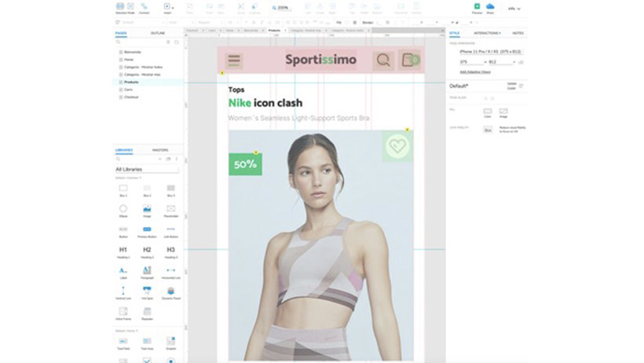Switch to the Libraries tab
Screen dimensions: 644x363
pos(123,150)
